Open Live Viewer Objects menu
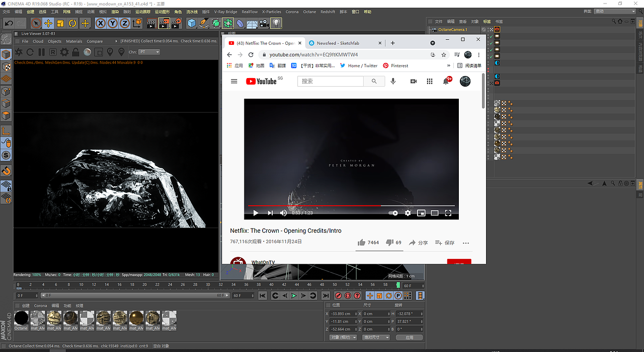Screen dimensions: 644x352 pyautogui.click(x=54, y=41)
